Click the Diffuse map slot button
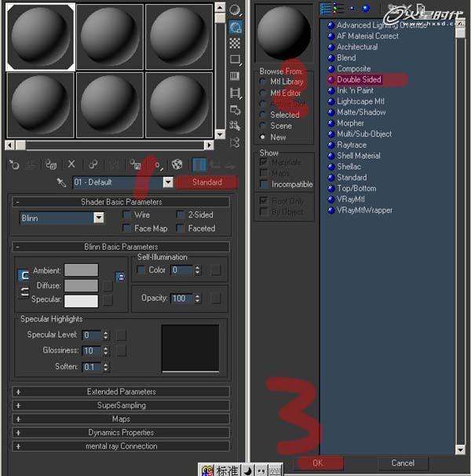This screenshot has width=471, height=476. click(108, 286)
